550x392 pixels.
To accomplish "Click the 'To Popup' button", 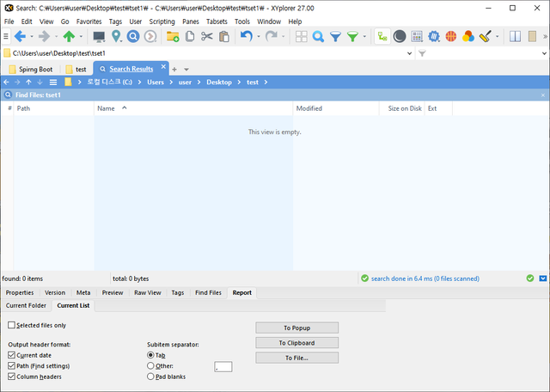I will pos(296,328).
